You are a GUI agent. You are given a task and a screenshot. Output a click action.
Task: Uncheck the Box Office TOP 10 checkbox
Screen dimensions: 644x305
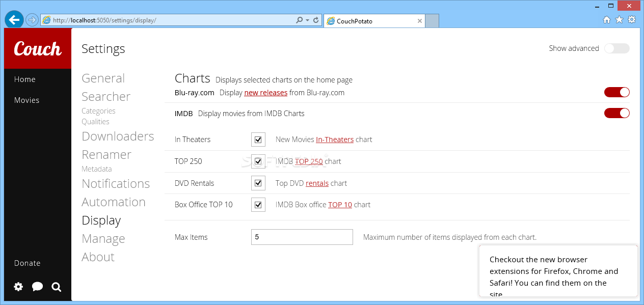258,205
